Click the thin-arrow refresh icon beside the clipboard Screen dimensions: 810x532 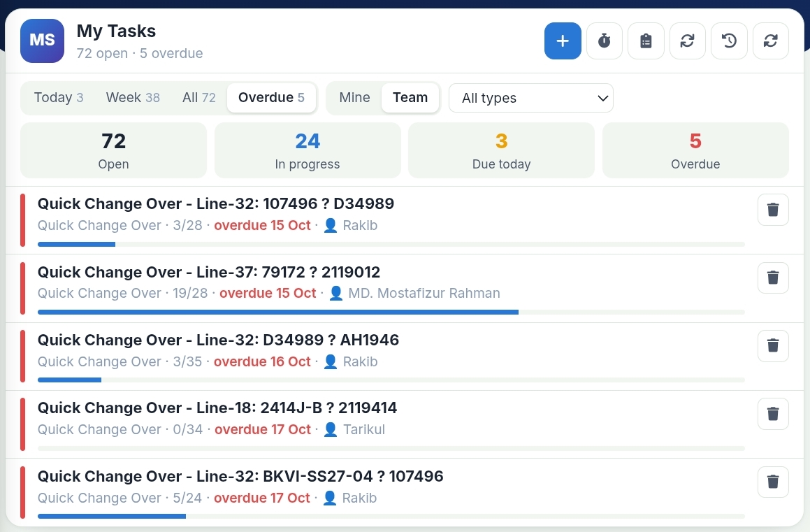688,41
